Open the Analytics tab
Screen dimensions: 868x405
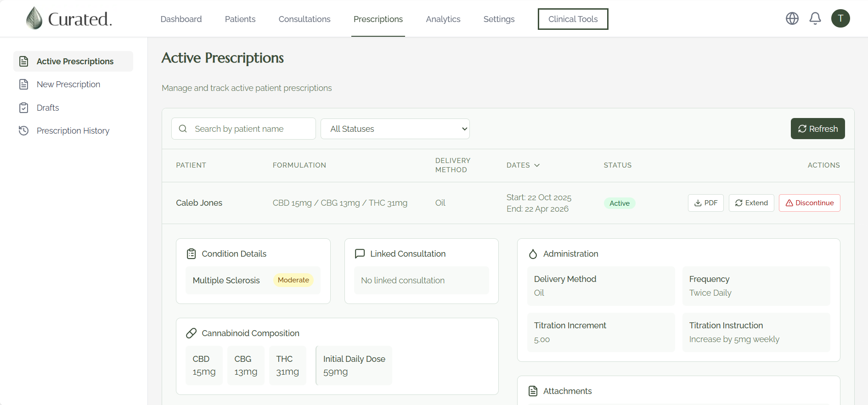[x=443, y=19]
